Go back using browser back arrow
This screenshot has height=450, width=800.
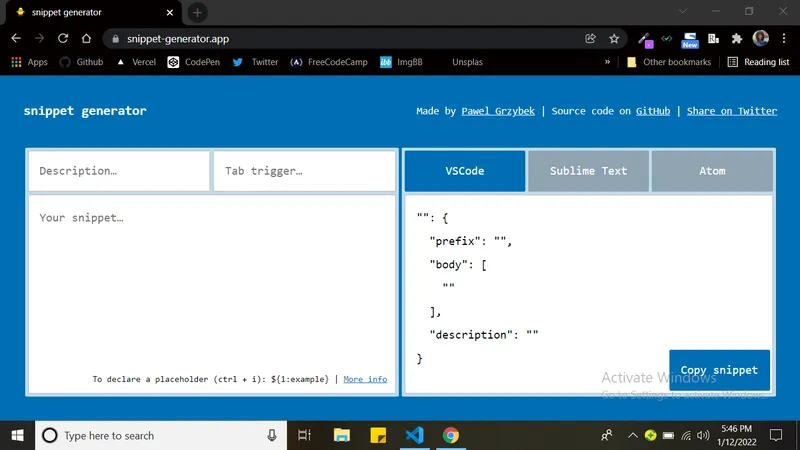point(16,39)
